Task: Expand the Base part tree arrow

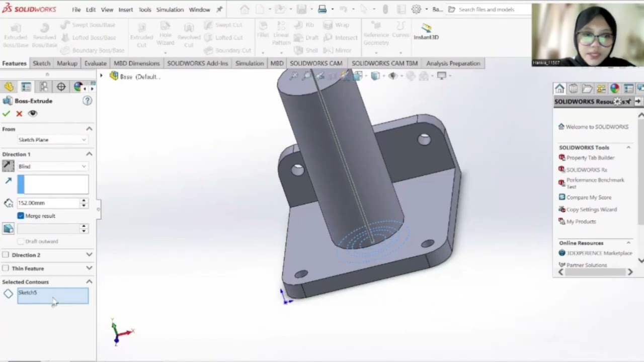Action: click(x=101, y=76)
